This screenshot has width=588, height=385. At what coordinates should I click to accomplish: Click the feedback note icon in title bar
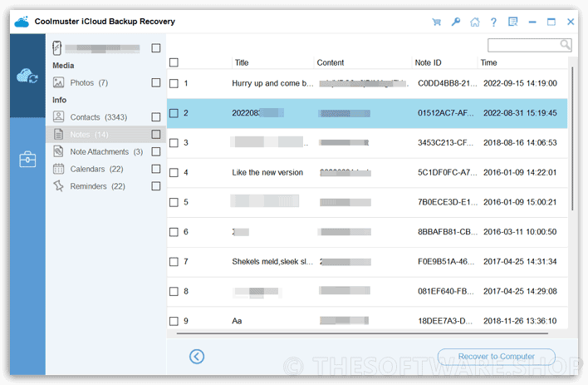click(512, 22)
